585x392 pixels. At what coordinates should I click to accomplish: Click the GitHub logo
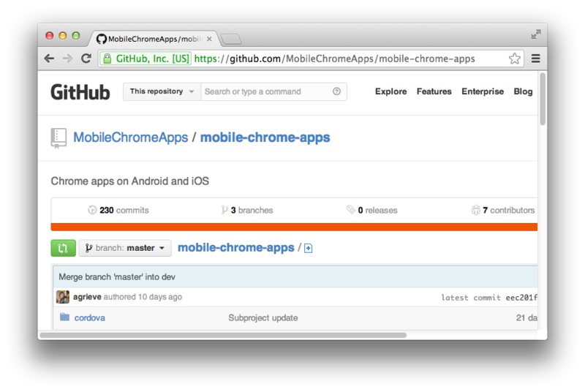point(80,91)
